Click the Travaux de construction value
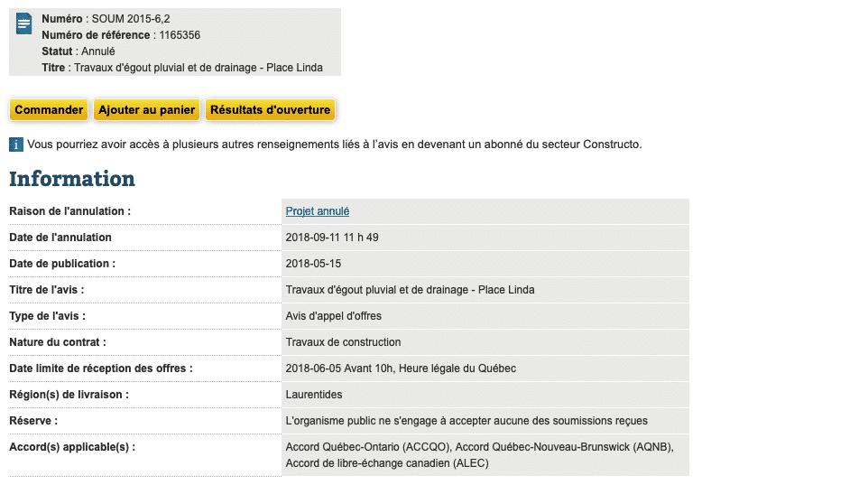This screenshot has height=485, width=868. 343,342
